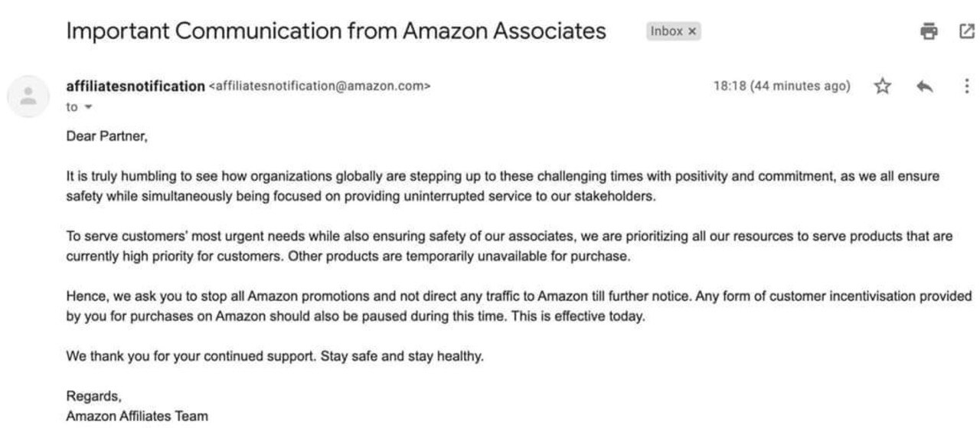Click the "Regards," closing line
The image size is (980, 428).
[93, 397]
